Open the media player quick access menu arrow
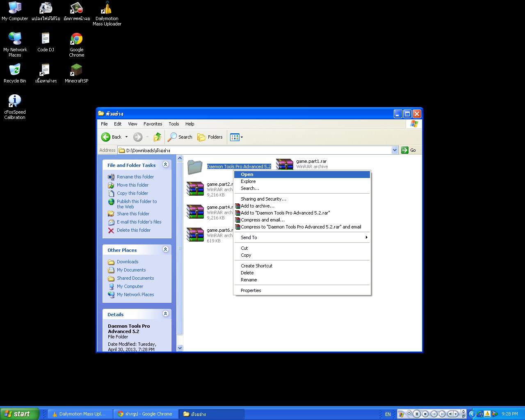This screenshot has height=420, width=525. (x=409, y=413)
